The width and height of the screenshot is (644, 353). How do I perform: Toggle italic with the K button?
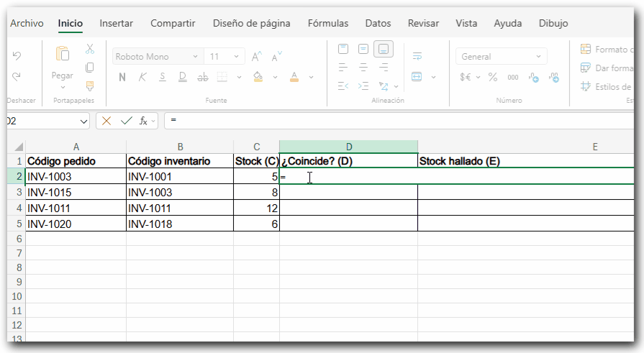coord(142,77)
